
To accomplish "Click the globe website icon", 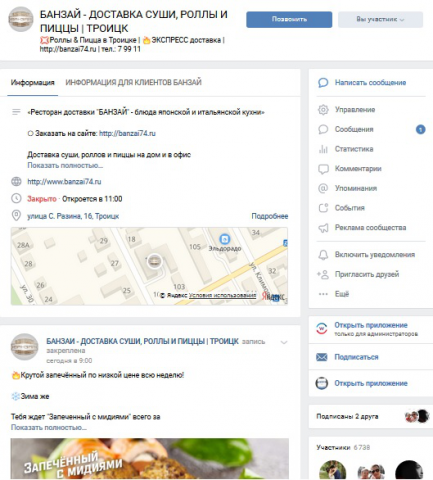I will [x=16, y=181].
